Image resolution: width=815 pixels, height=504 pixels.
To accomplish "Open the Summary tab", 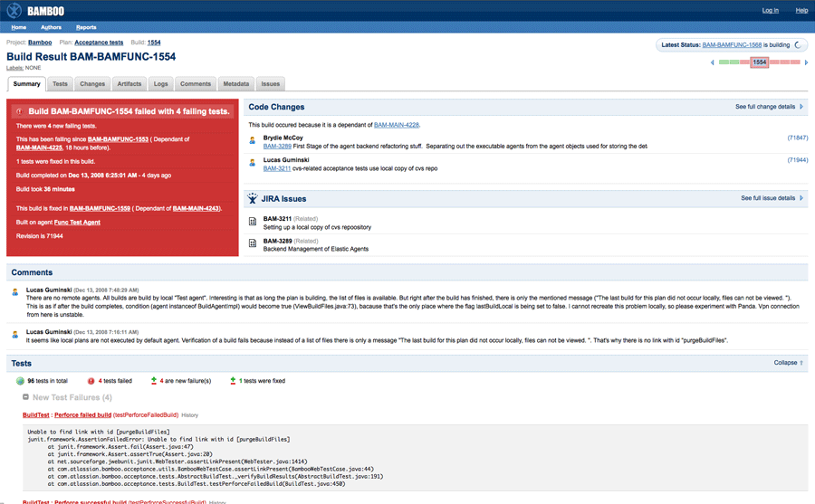I will pyautogui.click(x=26, y=83).
